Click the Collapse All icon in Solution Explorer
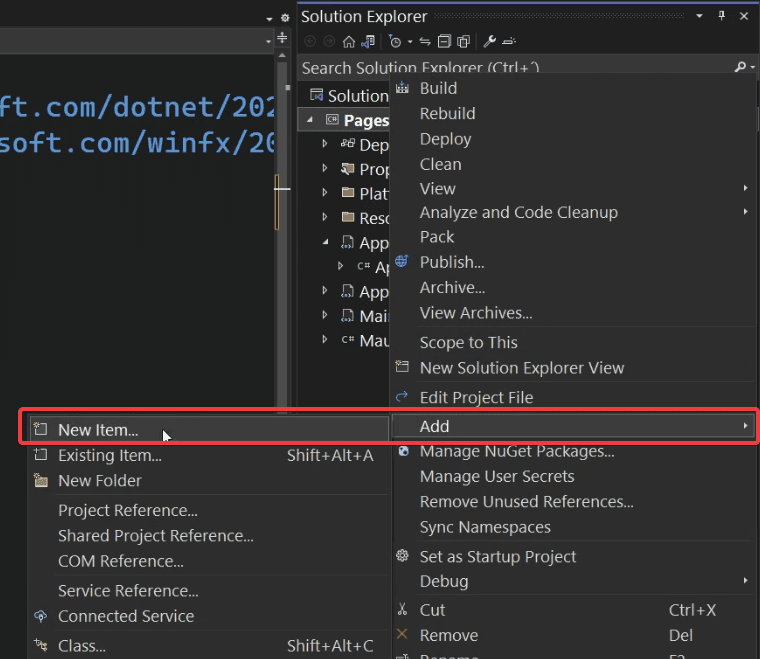This screenshot has width=760, height=659. [444, 42]
